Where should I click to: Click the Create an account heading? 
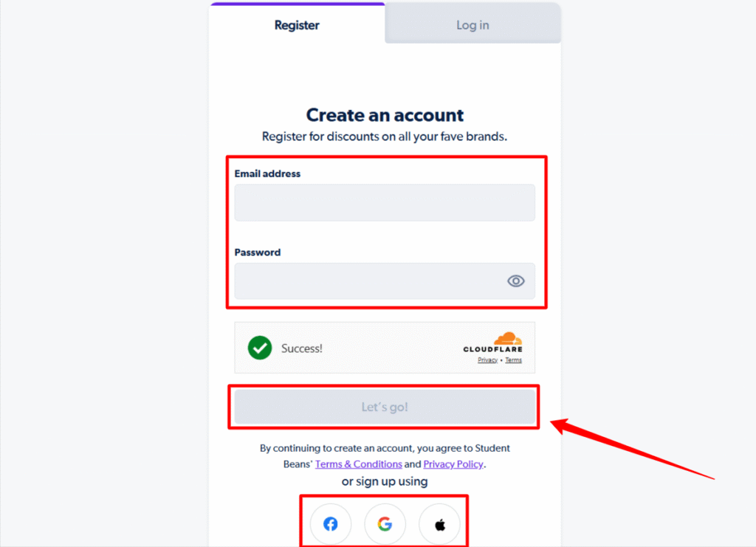click(384, 115)
